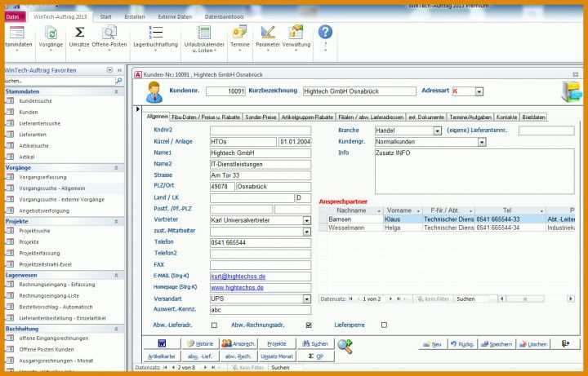588x376 pixels.
Task: Click into the Kurzbezeichnung field
Action: tap(359, 91)
